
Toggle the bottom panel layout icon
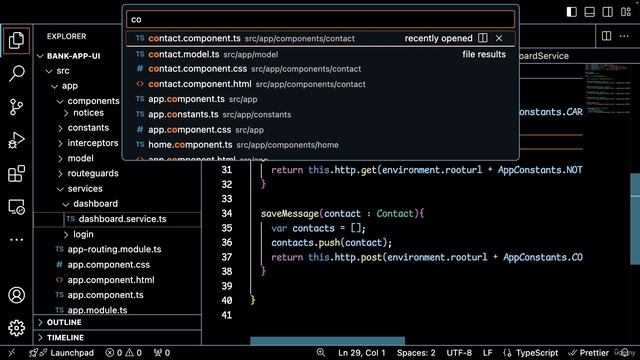coord(589,12)
